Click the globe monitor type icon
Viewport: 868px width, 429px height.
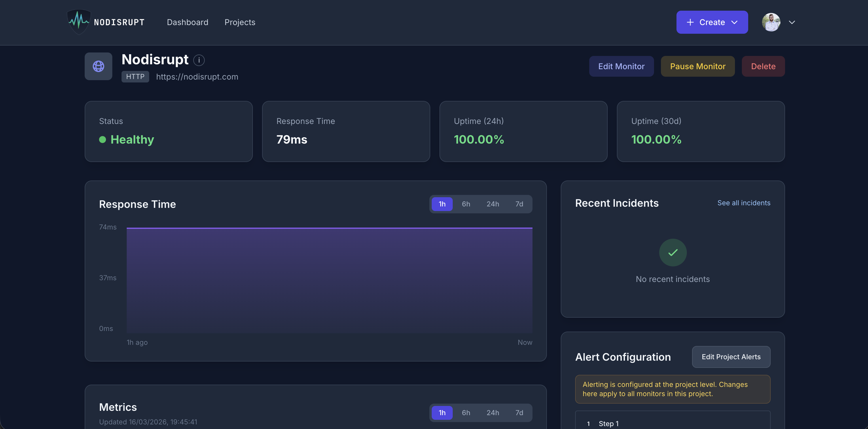coord(98,66)
